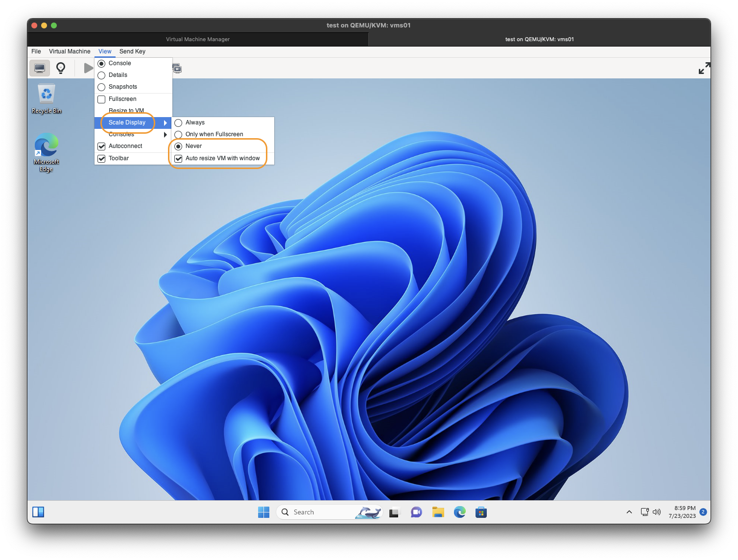Open the Virtual Machine menu
The width and height of the screenshot is (738, 560).
pyautogui.click(x=70, y=51)
